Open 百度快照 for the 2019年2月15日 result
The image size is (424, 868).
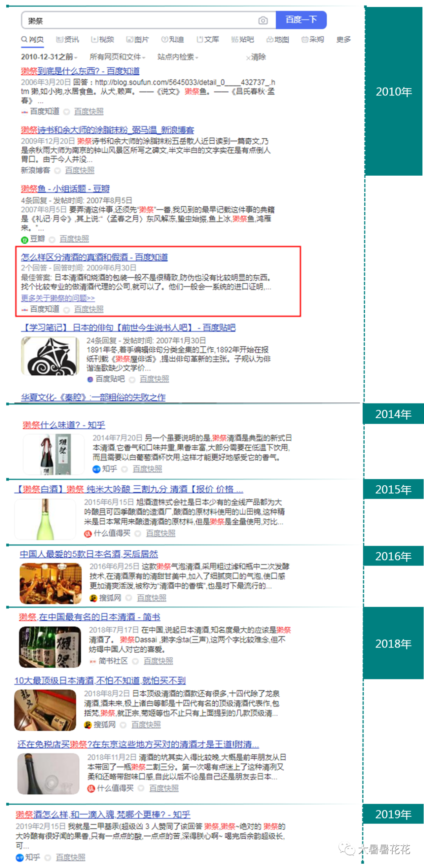click(x=70, y=857)
